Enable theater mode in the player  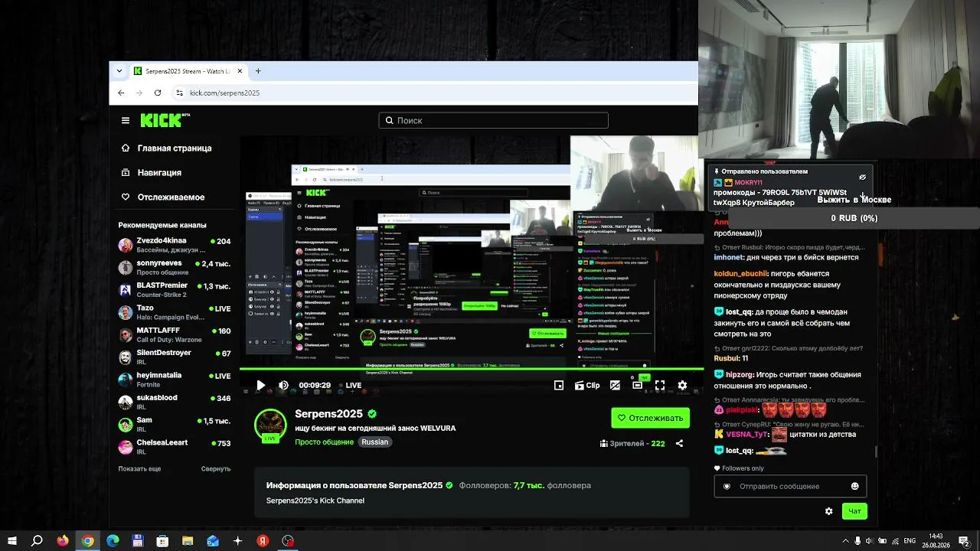[x=637, y=386]
